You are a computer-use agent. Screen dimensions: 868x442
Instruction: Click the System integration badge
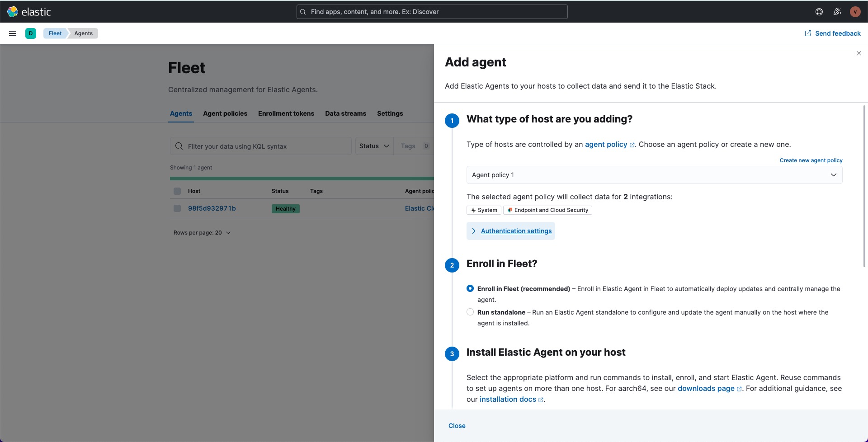[484, 210]
